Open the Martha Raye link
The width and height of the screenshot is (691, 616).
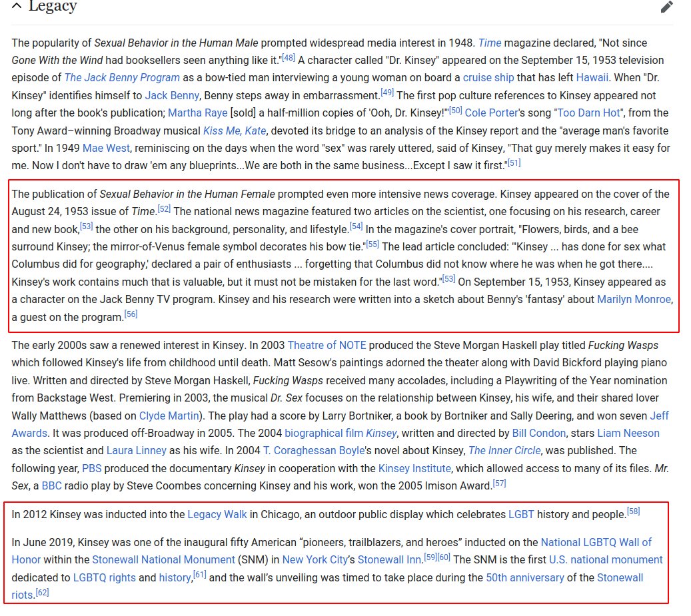197,113
